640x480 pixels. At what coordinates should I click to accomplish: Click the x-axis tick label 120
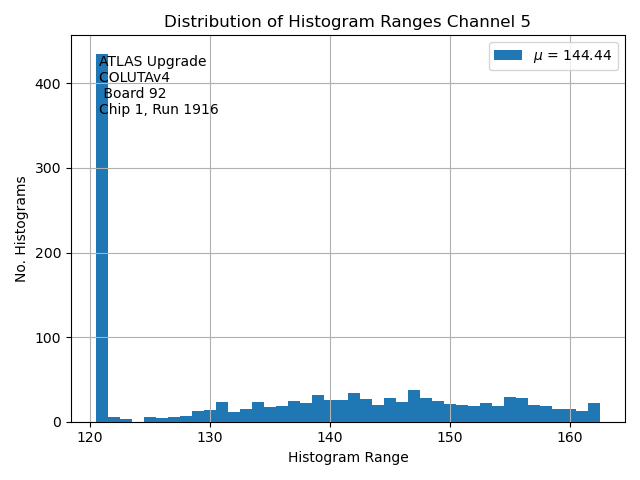(90, 438)
